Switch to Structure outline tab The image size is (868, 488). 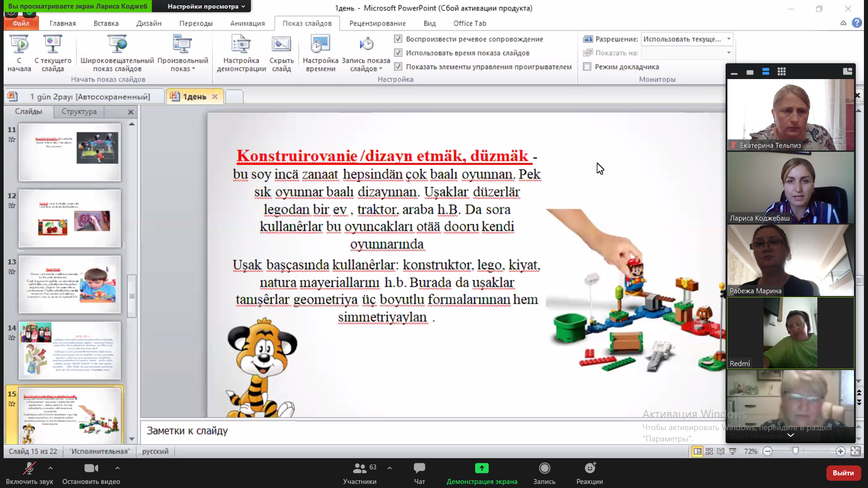coord(79,111)
